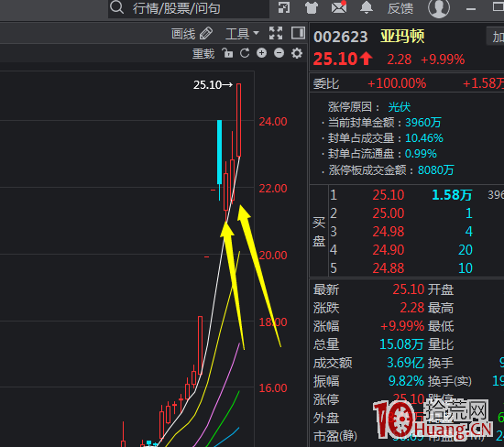Click 封单占成交量 10.46% value
This screenshot has height=447, width=504.
tap(424, 138)
